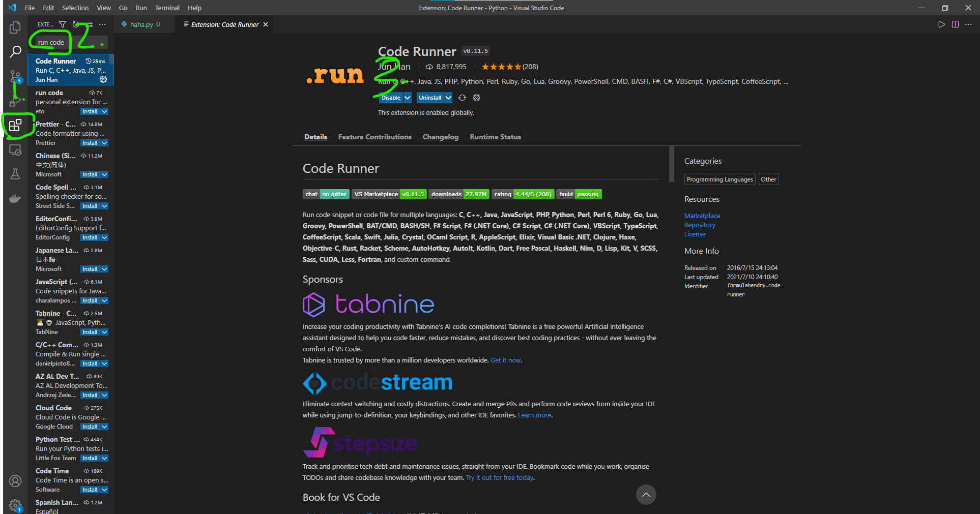This screenshot has width=980, height=514.
Task: Click the codestream sponsor logo
Action: [x=378, y=383]
